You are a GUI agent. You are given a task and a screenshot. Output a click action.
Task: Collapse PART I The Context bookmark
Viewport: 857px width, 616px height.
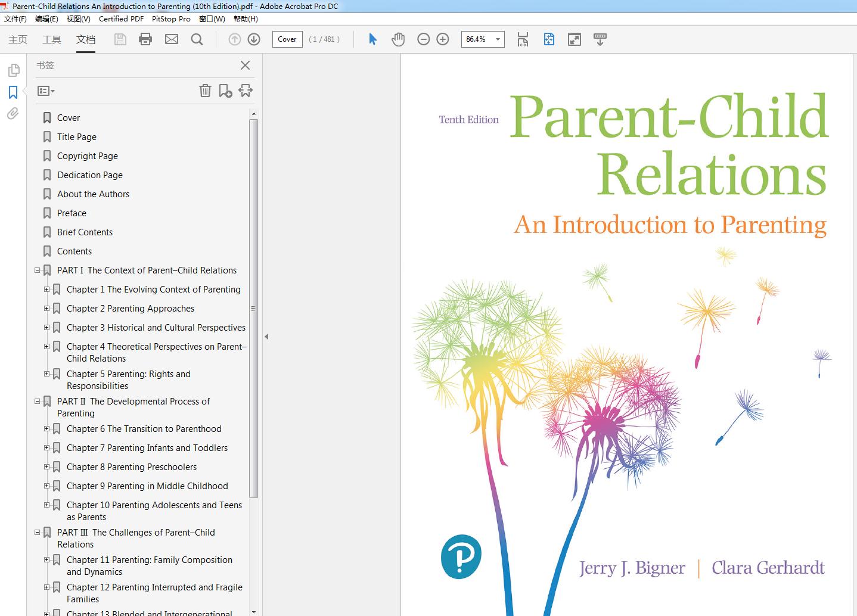click(x=38, y=270)
